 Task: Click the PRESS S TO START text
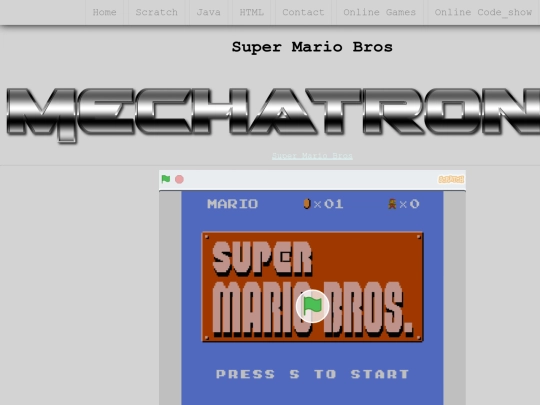[x=312, y=374]
